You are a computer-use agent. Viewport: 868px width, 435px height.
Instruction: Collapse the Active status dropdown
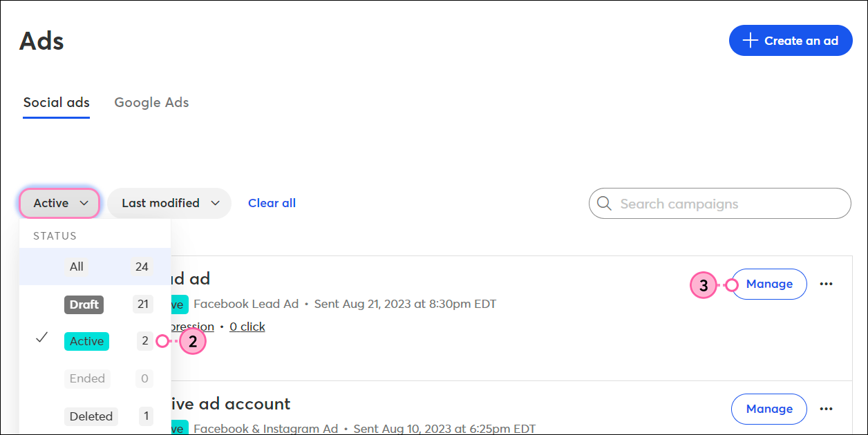[x=60, y=203]
